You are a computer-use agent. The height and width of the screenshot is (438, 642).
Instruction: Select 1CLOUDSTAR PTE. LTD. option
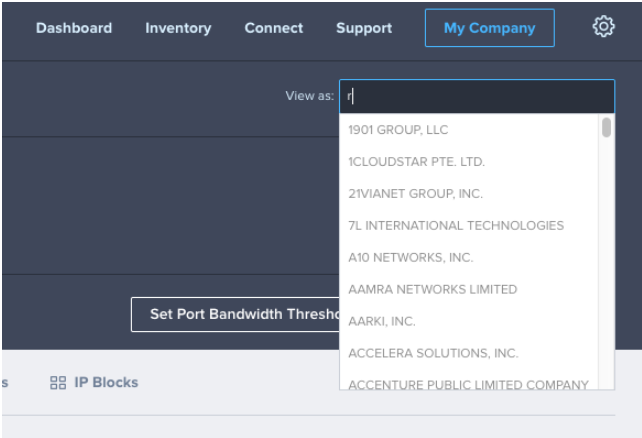coord(469,162)
